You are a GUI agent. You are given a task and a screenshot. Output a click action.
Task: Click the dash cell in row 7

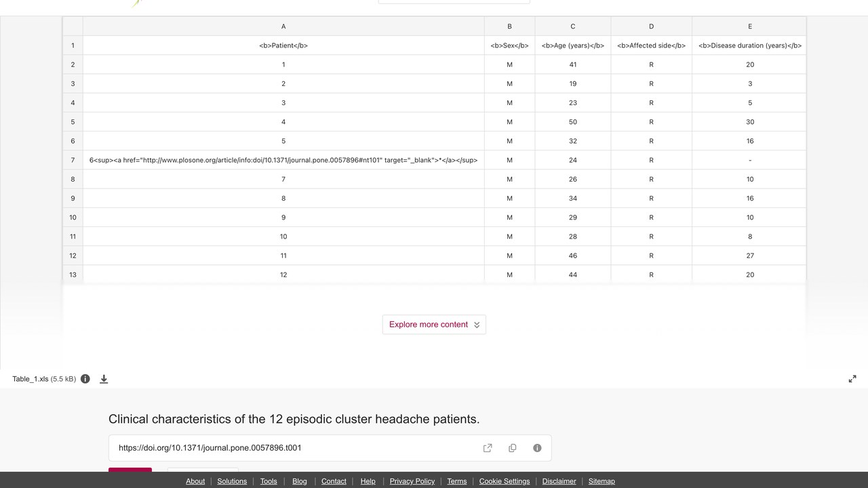pyautogui.click(x=749, y=160)
